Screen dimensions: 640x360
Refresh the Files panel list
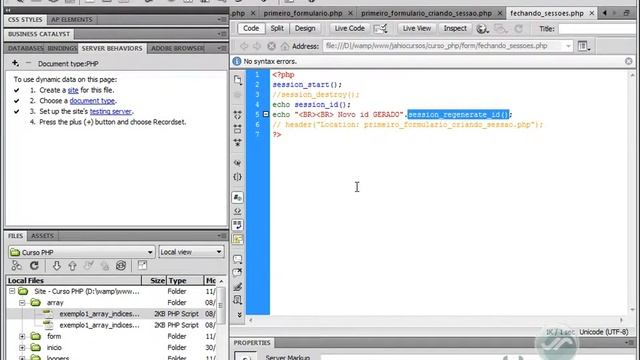coord(34,266)
